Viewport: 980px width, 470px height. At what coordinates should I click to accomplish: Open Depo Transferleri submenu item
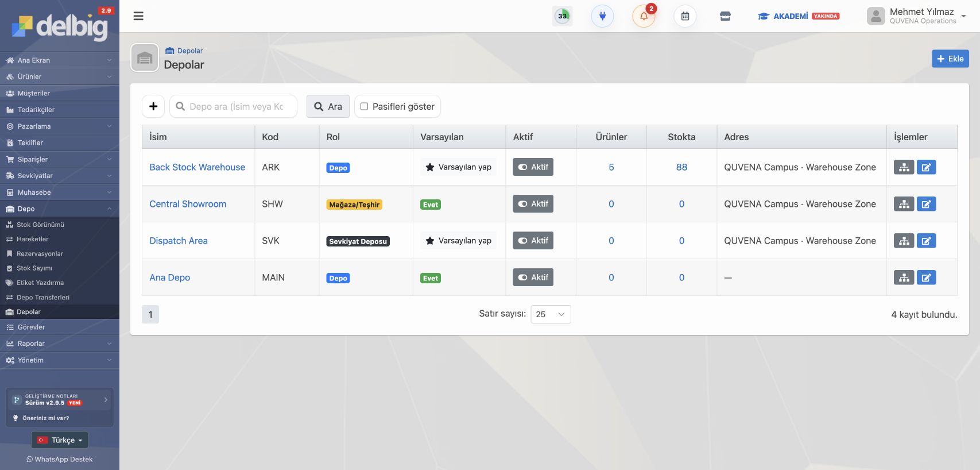[60, 297]
